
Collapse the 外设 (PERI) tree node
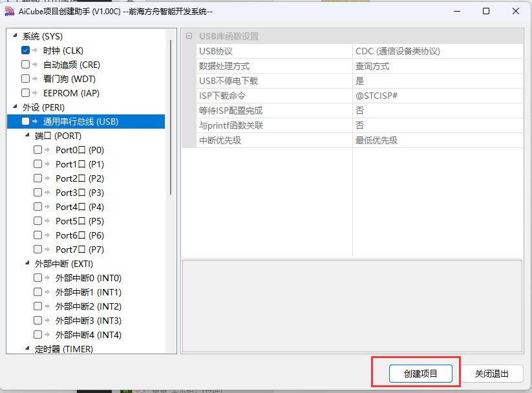coord(15,107)
